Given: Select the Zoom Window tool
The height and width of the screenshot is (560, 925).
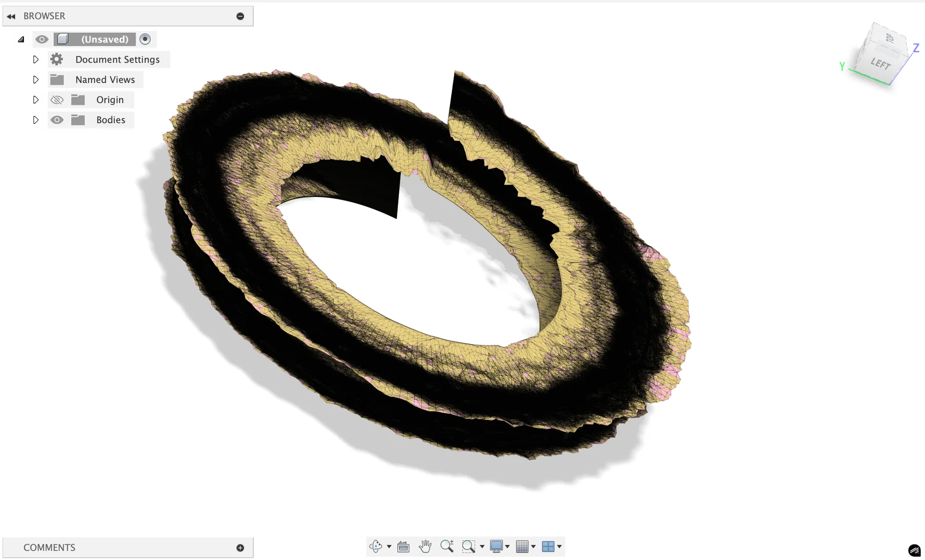Looking at the screenshot, I should [469, 546].
